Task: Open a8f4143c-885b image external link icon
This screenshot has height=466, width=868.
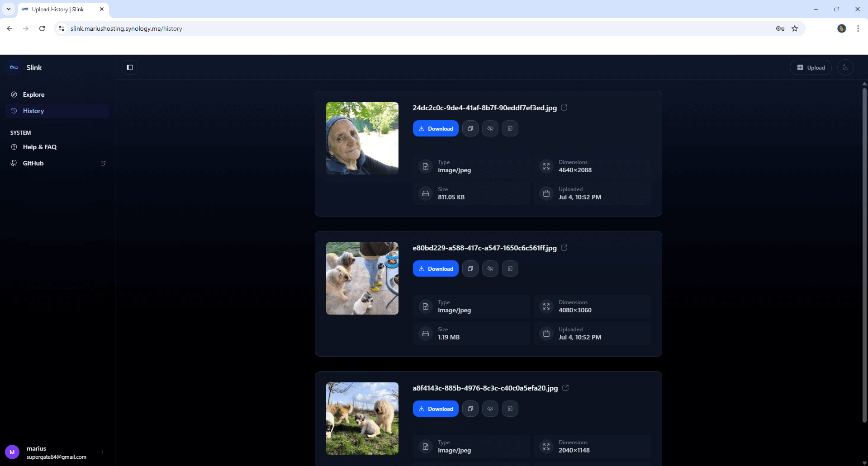Action: tap(565, 388)
